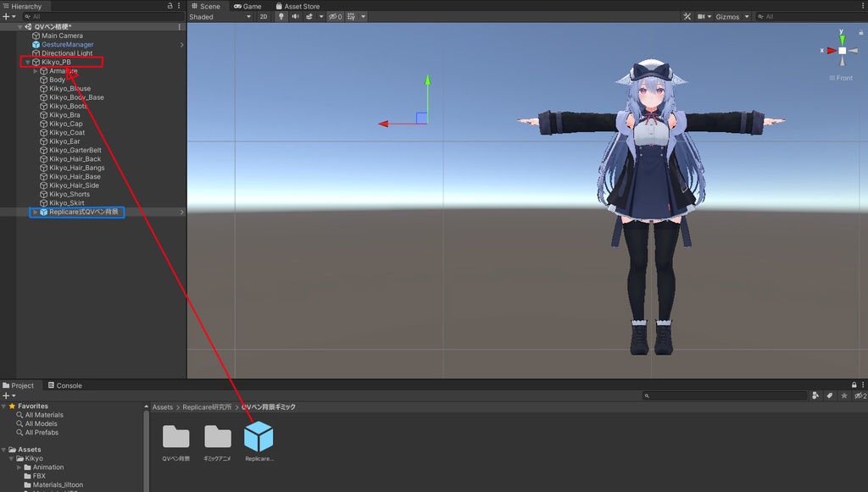
Task: Search assets by type icon
Action: pyautogui.click(x=815, y=395)
